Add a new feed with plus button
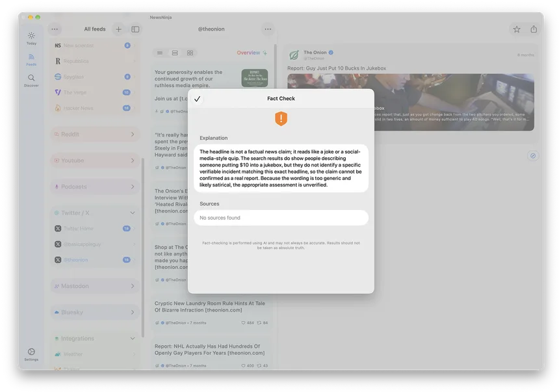 pyautogui.click(x=118, y=29)
